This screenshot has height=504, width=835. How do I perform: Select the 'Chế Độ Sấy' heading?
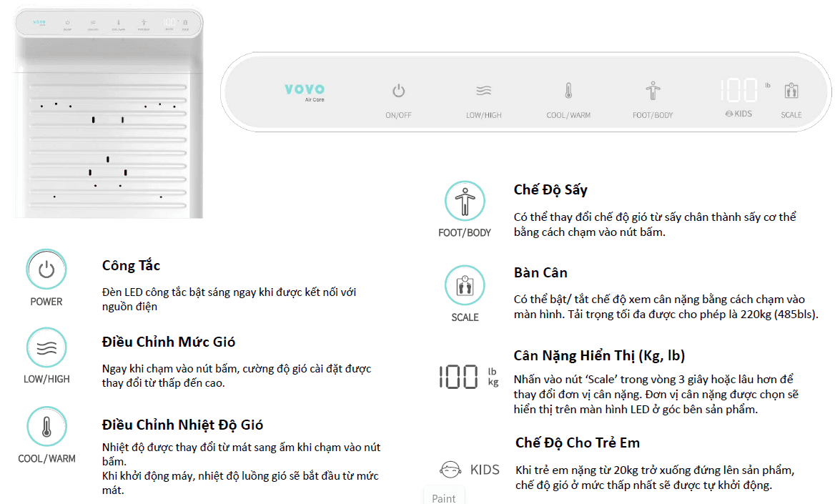[x=550, y=189]
